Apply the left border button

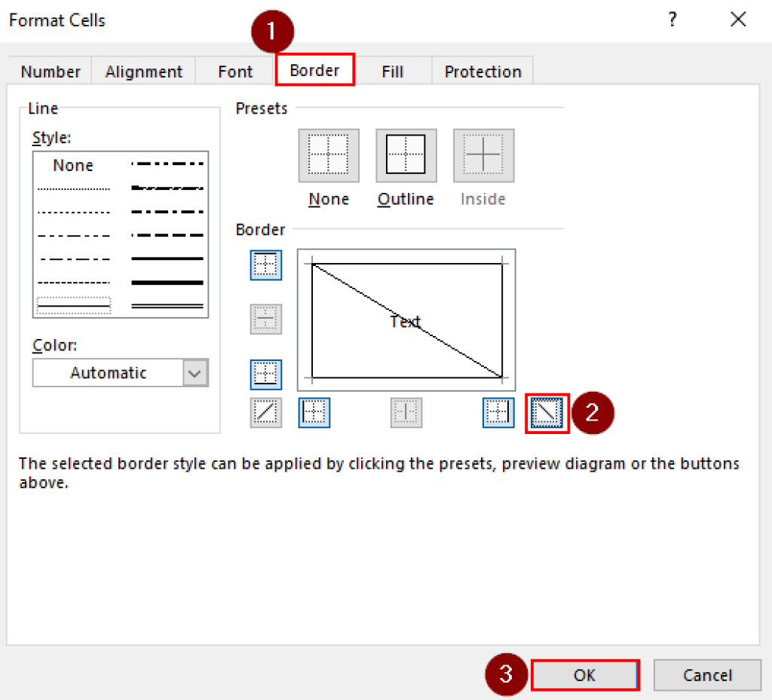click(314, 412)
